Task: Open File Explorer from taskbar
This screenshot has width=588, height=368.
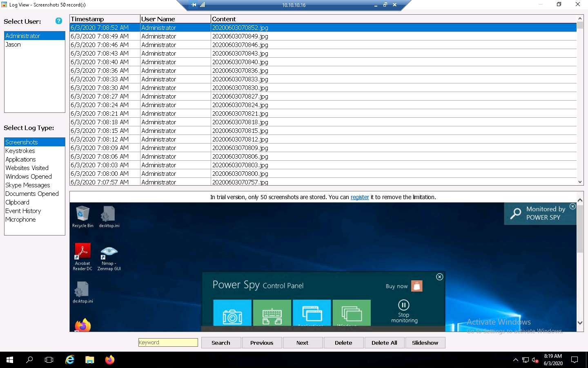Action: tap(90, 360)
